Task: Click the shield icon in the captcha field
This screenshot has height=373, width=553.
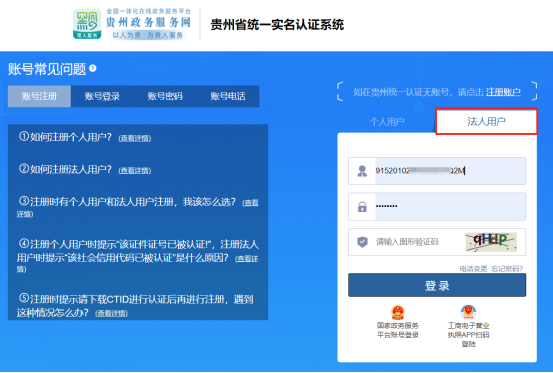Action: 362,242
